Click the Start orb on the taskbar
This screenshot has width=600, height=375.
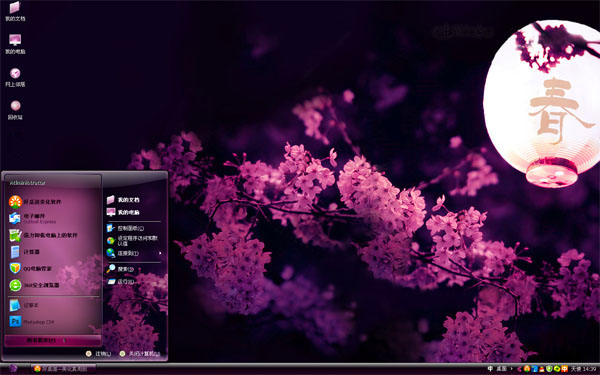13,368
